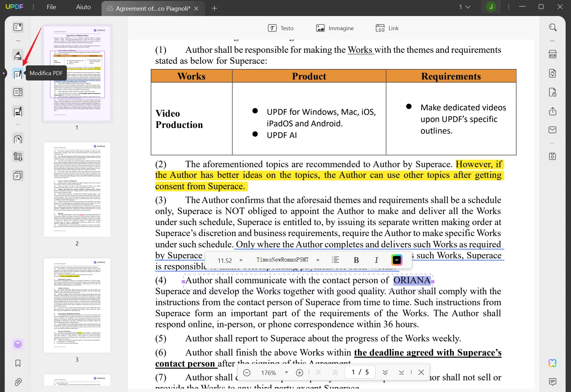
Task: Click the selected word ORIANA
Action: (412, 280)
